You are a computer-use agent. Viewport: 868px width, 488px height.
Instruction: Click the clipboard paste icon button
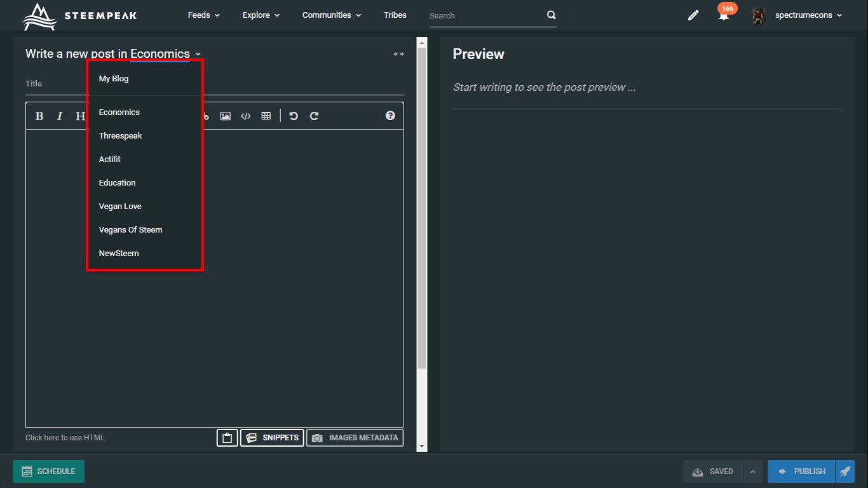click(x=227, y=438)
